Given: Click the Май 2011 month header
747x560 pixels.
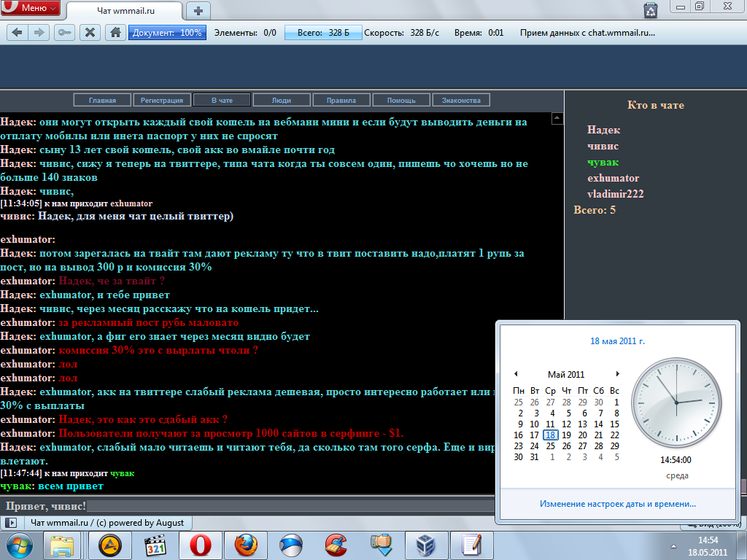Looking at the screenshot, I should tap(566, 374).
